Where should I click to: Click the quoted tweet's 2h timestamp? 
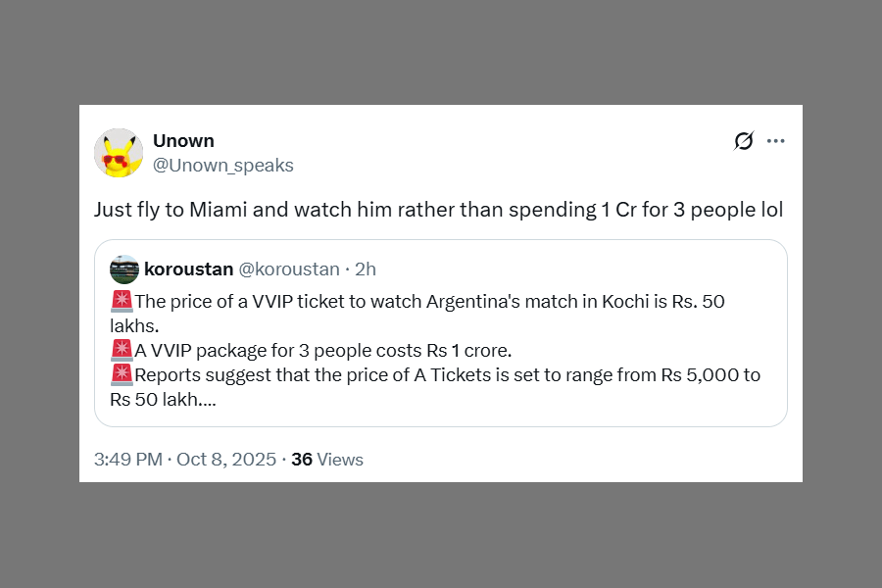coord(366,269)
